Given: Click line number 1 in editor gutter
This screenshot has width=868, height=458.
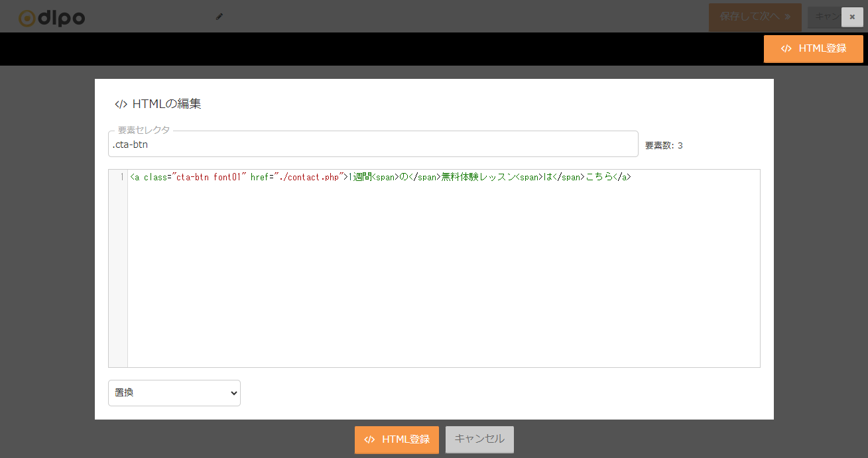Looking at the screenshot, I should click(121, 177).
